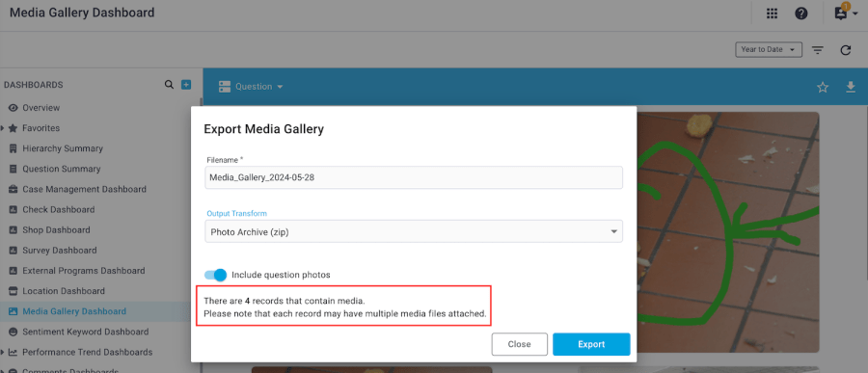
Task: Open the help question mark icon
Action: tap(801, 13)
